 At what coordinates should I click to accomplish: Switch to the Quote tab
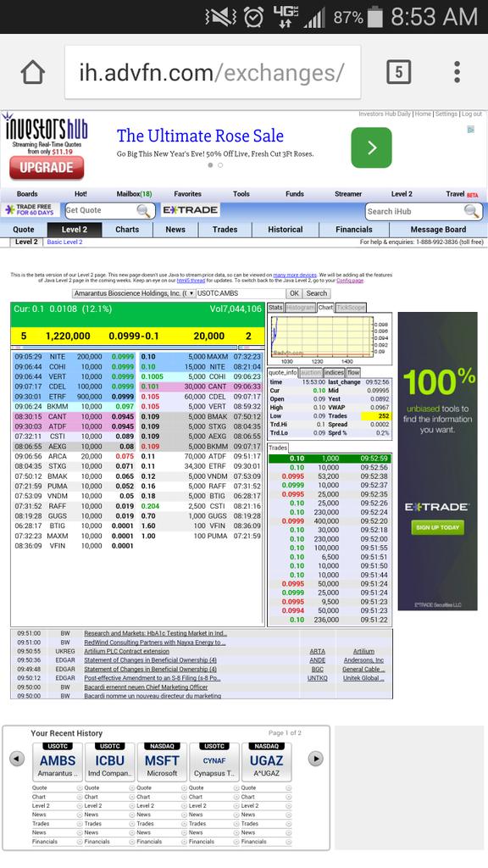(23, 229)
